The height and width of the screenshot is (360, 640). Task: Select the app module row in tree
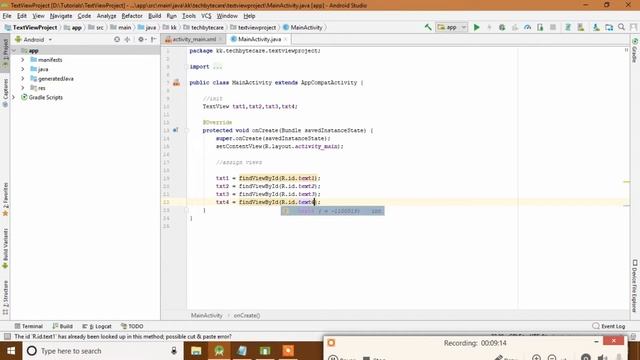[x=85, y=51]
